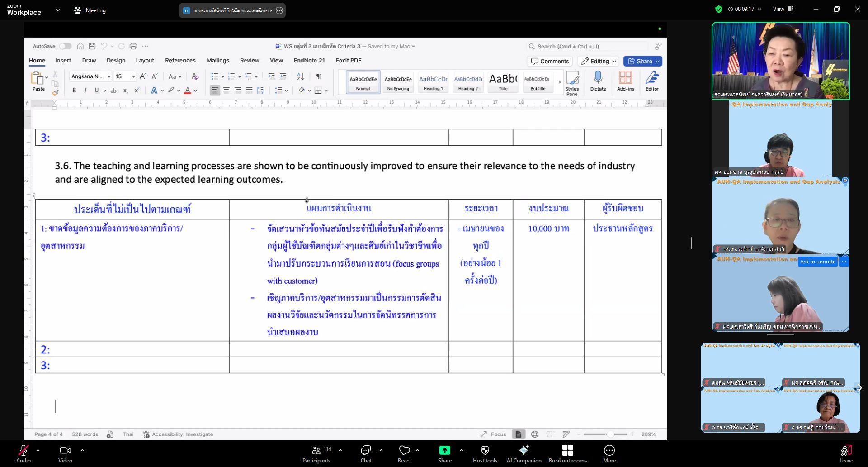Open the quick access more options ellipsis
The image size is (868, 467).
145,46
